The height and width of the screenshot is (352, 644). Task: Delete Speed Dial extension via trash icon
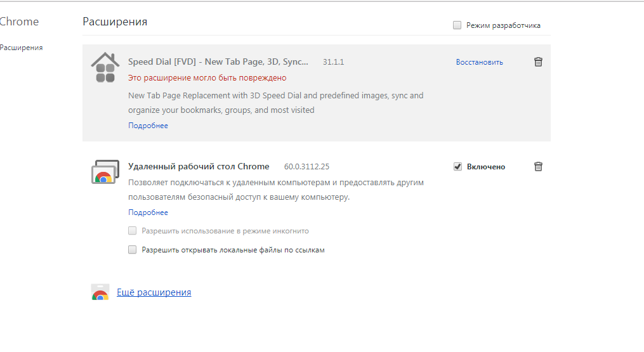pos(538,62)
